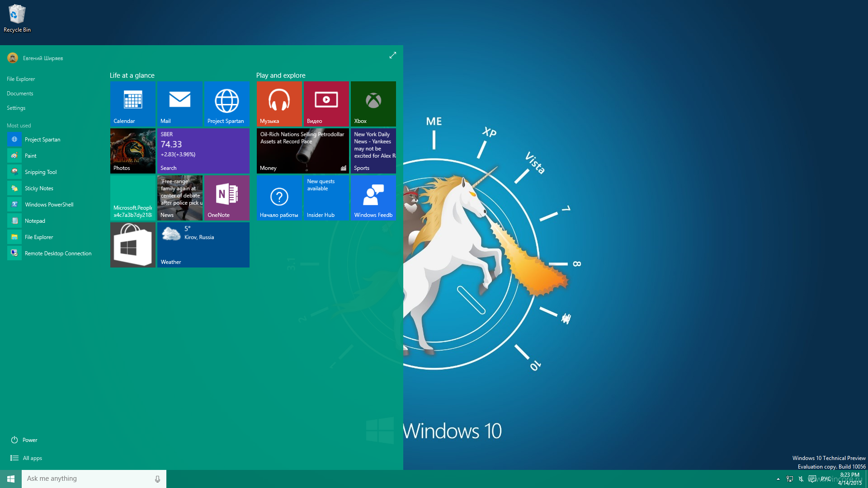Open the Mail tile
The image size is (868, 488).
coord(179,104)
